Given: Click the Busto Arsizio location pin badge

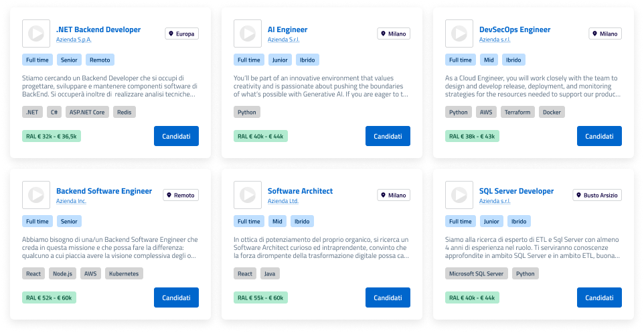Looking at the screenshot, I should [x=597, y=195].
